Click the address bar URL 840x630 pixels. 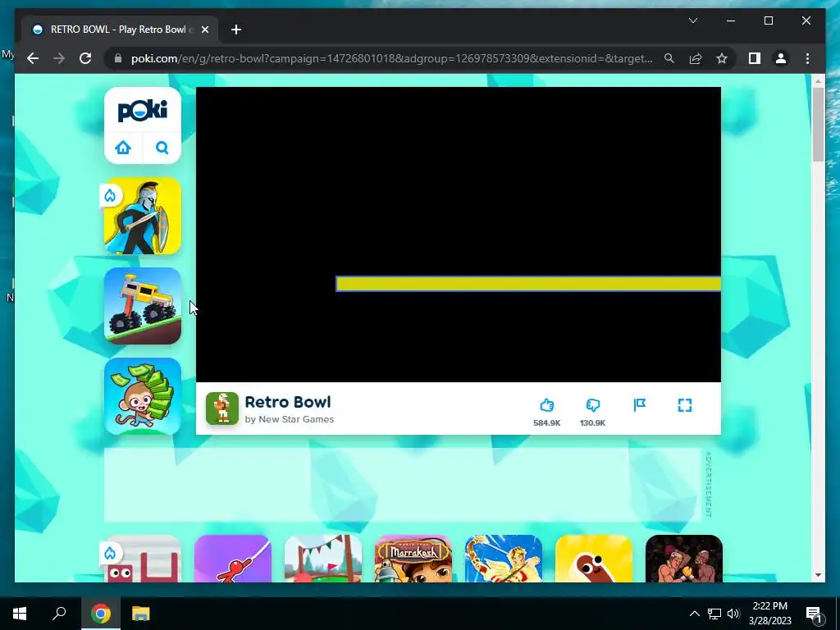pos(391,58)
